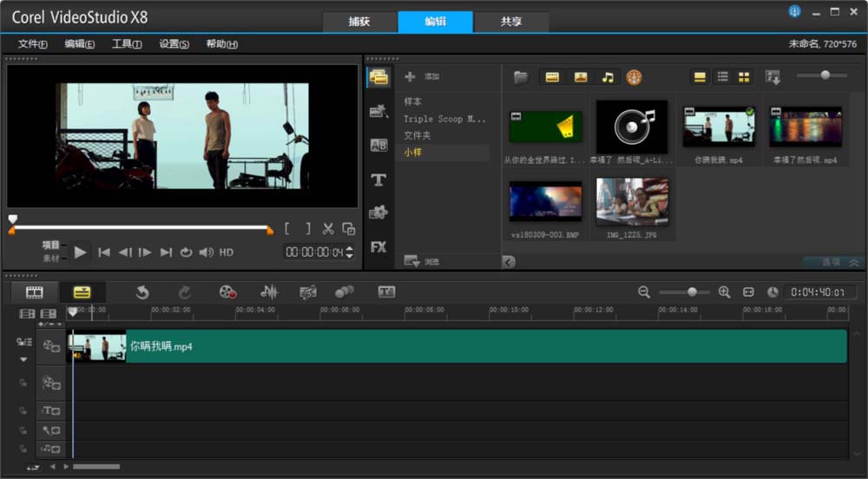Viewport: 868px width, 479px height.
Task: Switch to Storyboard view
Action: 35,292
